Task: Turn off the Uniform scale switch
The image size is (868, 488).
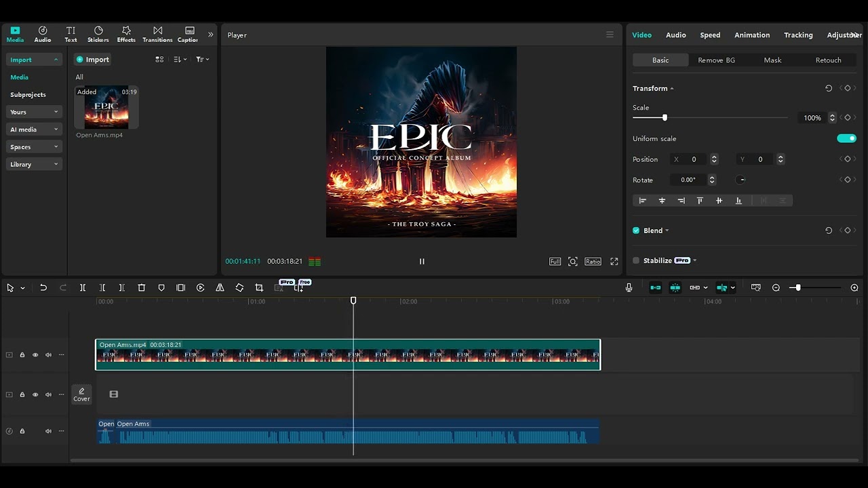Action: 846,138
